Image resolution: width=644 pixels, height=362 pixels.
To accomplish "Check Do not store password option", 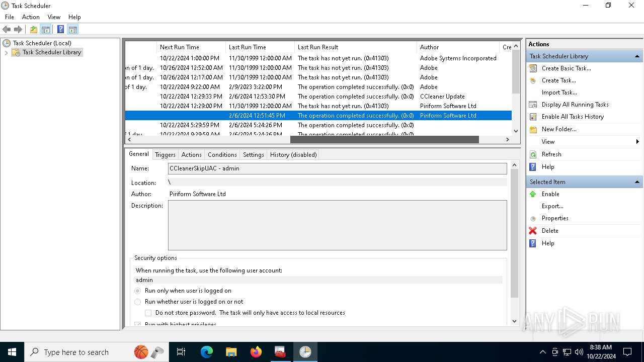I will tap(148, 313).
